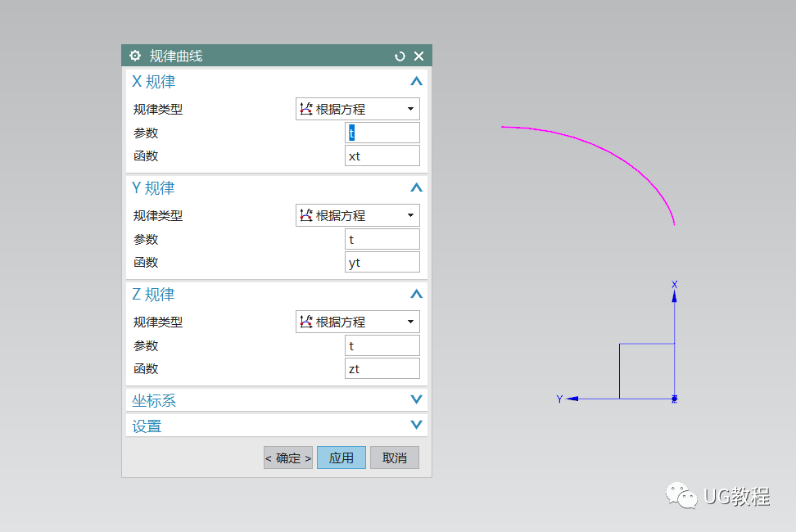Click the 根据方程 equation icon in X 规律
The image size is (796, 532).
[x=308, y=108]
